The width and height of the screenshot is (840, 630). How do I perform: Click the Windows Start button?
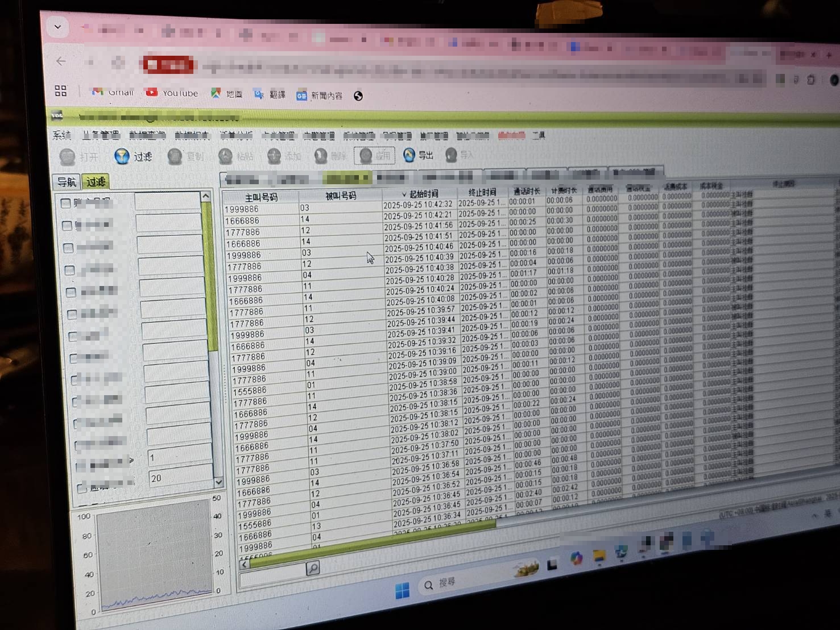pyautogui.click(x=402, y=591)
